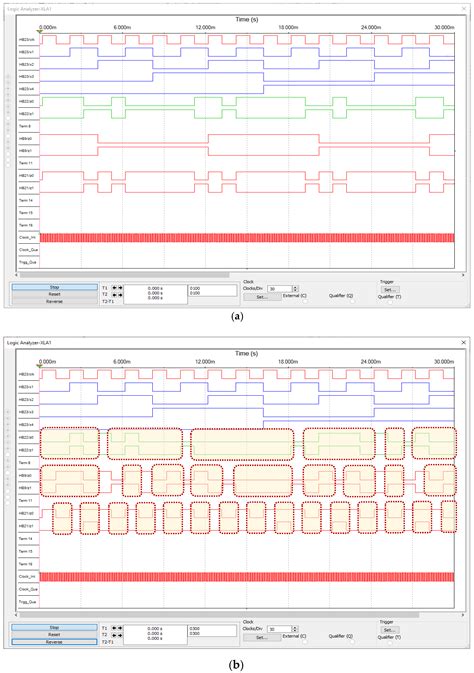This screenshot has height=673, width=474.
Task: Select Clock_Qua label in lower analyzer
Action: click(x=26, y=589)
